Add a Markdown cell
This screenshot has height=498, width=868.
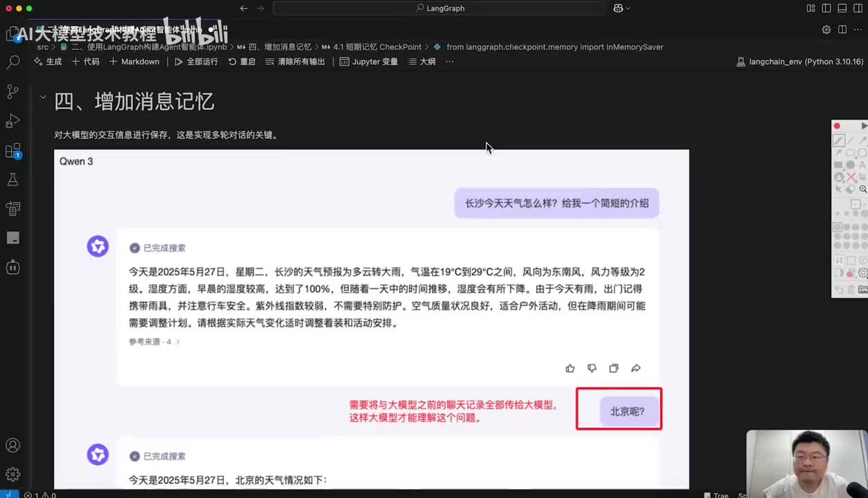click(134, 62)
